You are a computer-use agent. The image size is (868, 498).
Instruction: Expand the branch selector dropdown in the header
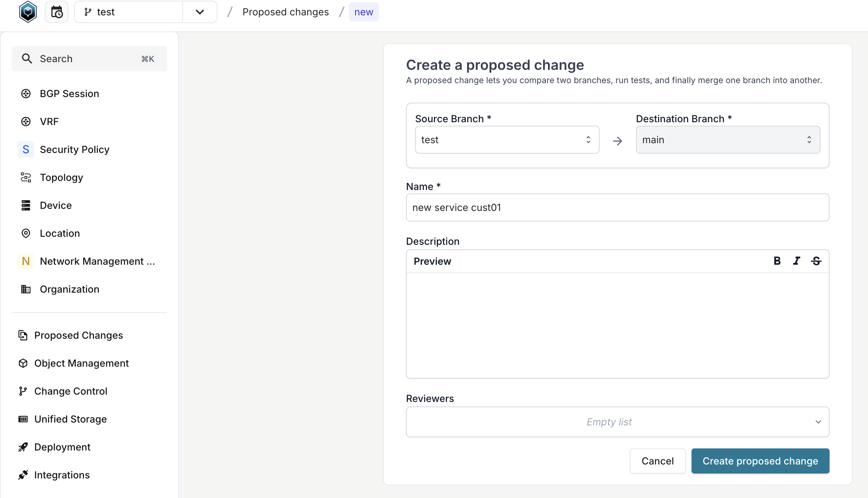coord(200,12)
